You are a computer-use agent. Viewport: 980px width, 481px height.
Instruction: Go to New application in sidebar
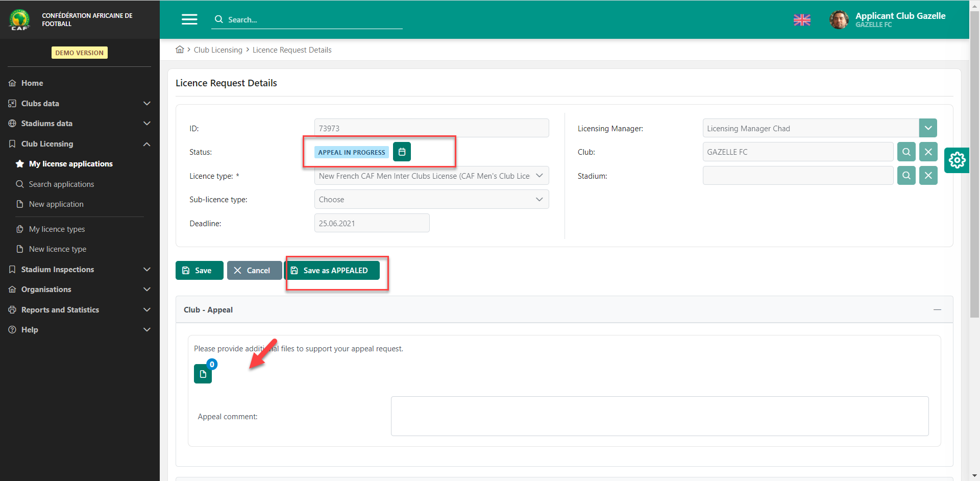(x=56, y=204)
